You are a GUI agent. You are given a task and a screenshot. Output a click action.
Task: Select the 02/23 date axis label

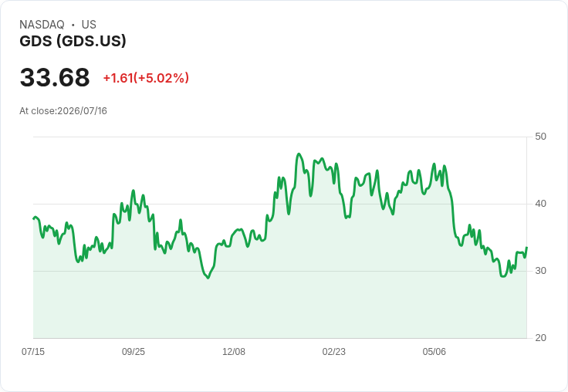(x=334, y=352)
